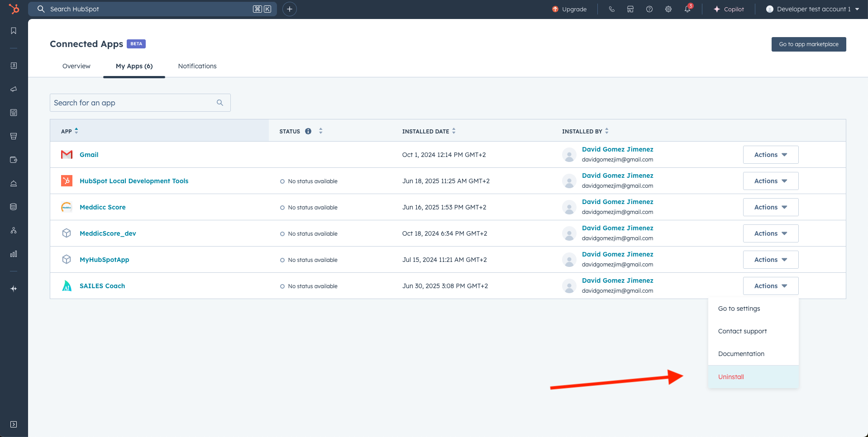Open the MeddicScore_dev app link

pos(108,233)
